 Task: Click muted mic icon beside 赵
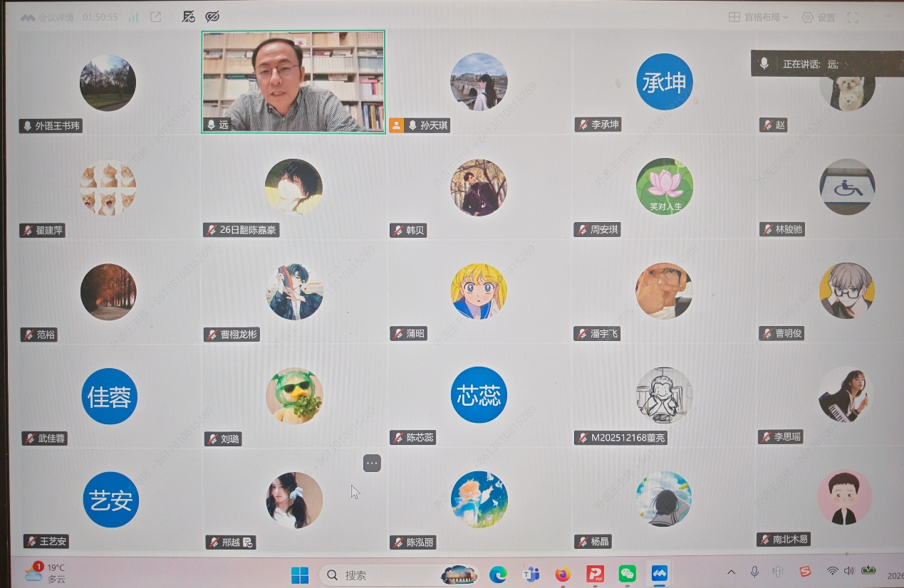(768, 125)
